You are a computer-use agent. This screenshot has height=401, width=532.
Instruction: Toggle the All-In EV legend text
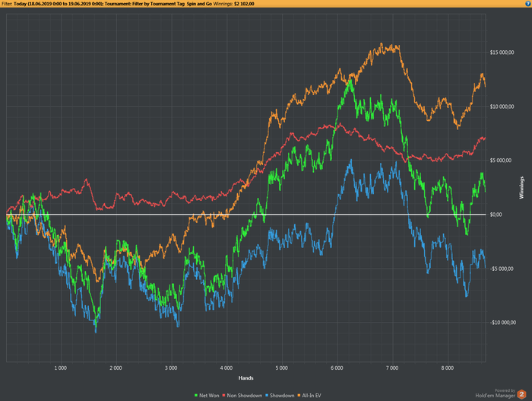[312, 395]
